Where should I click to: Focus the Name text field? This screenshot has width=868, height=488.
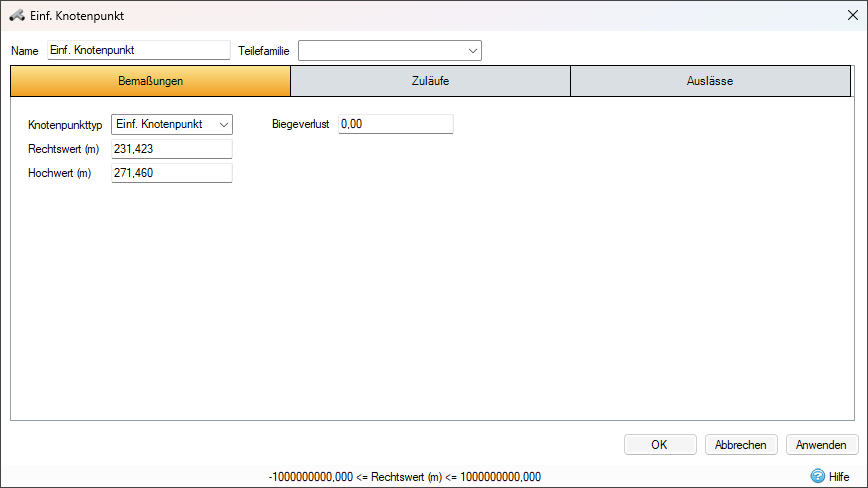[139, 50]
